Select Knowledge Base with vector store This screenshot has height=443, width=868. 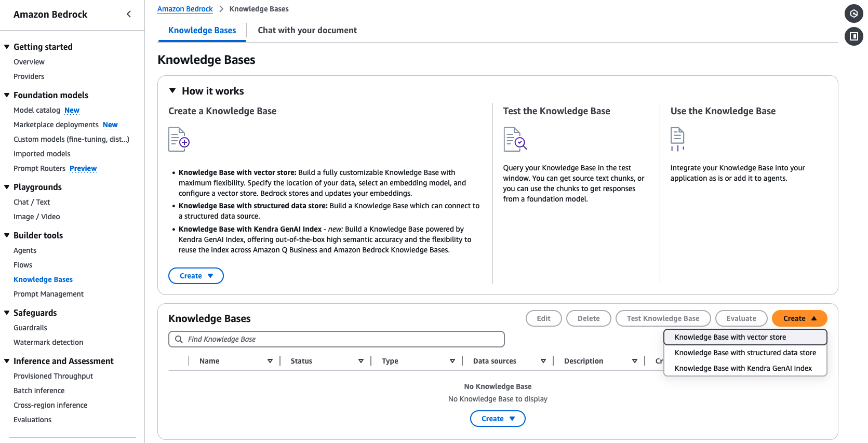(730, 337)
